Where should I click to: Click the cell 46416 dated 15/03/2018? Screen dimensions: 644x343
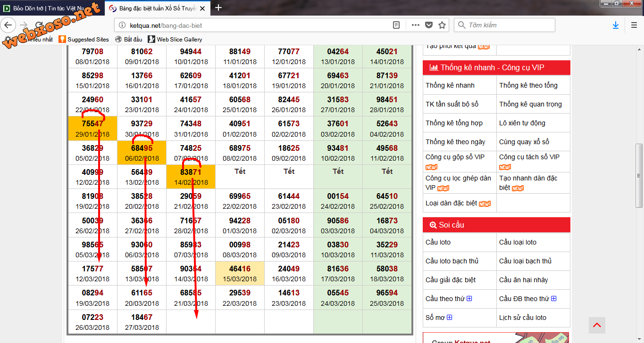coord(240,273)
